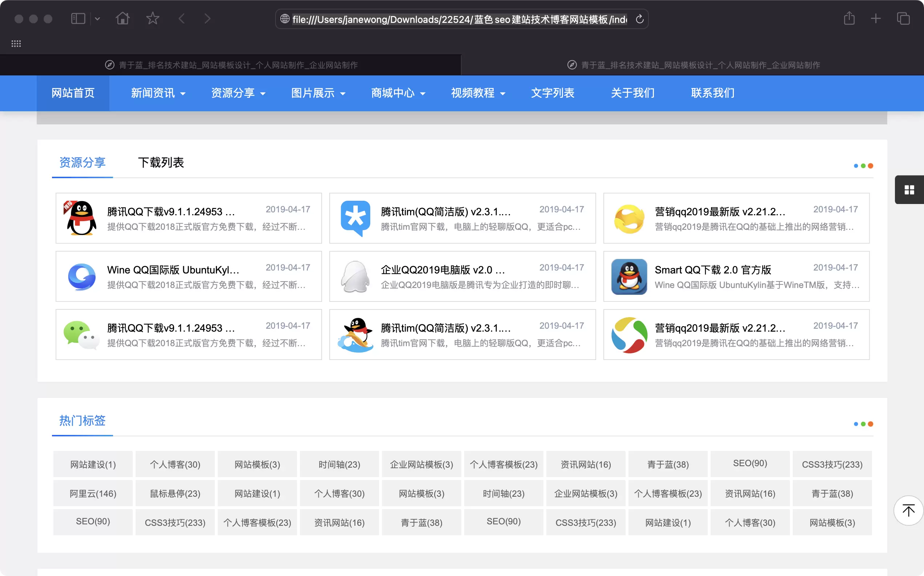Click the 企业网站模板(3) tag in first row
This screenshot has width=924, height=576.
(x=421, y=464)
